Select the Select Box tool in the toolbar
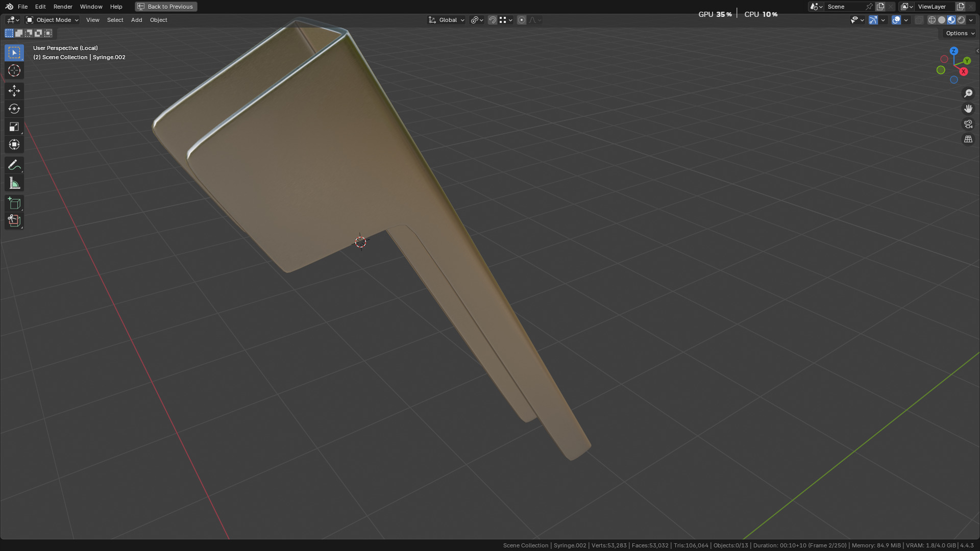Screen dimensions: 980x551 (x=14, y=53)
